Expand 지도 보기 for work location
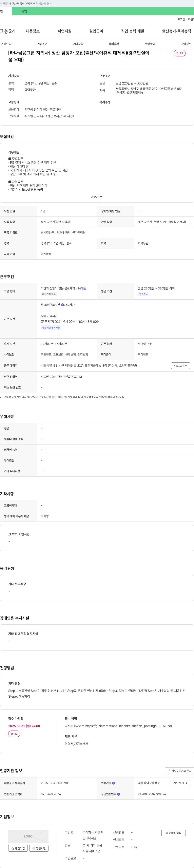This screenshot has width=194, height=868. click(180, 366)
